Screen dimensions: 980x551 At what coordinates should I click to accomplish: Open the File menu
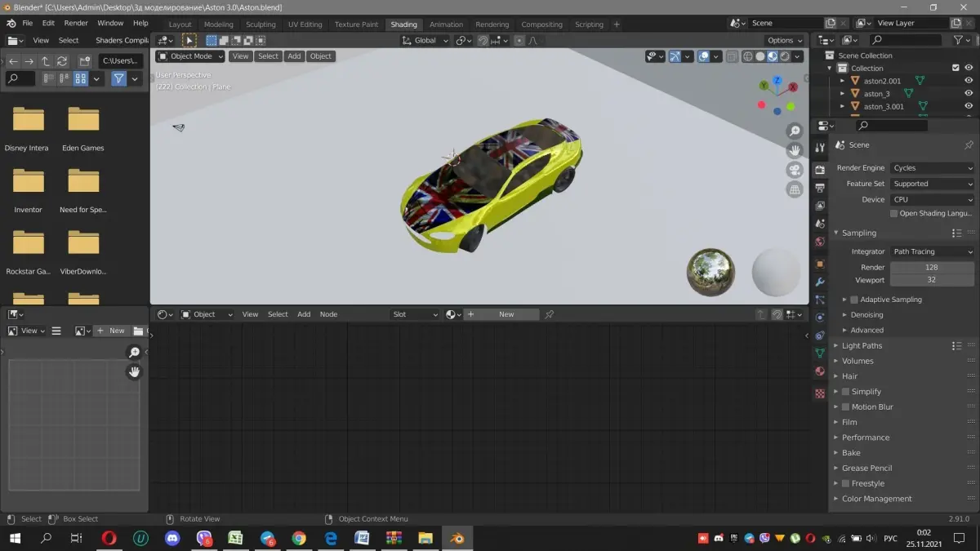[28, 23]
